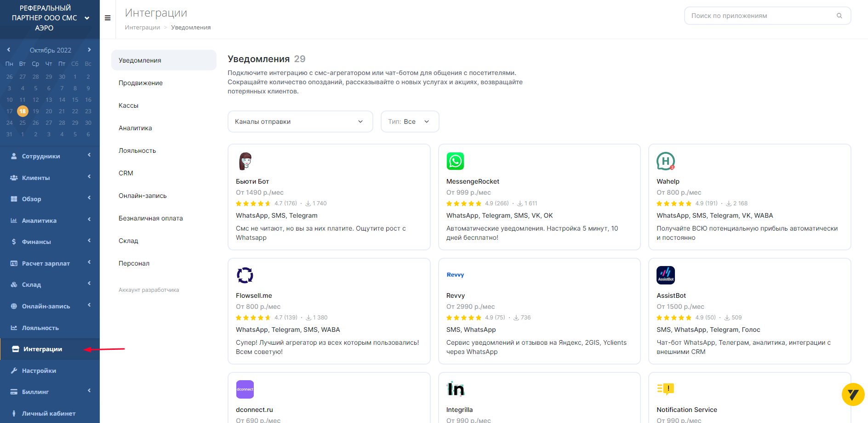Open Notification Service app logo
868x423 pixels.
(666, 389)
